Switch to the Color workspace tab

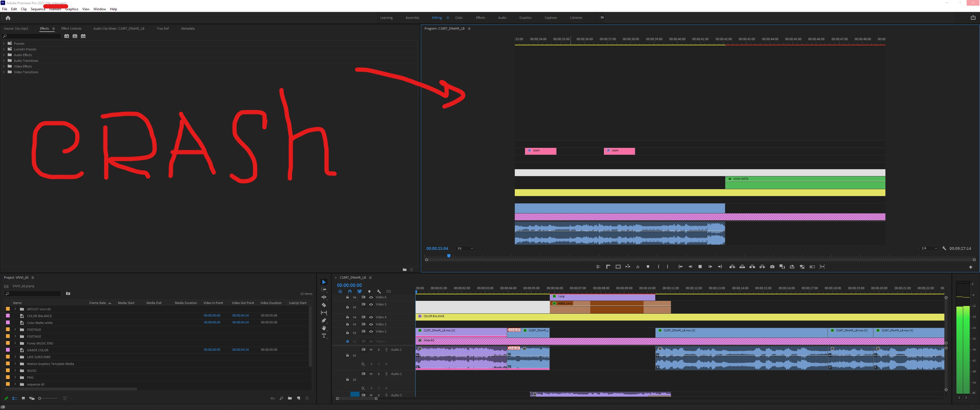459,17
